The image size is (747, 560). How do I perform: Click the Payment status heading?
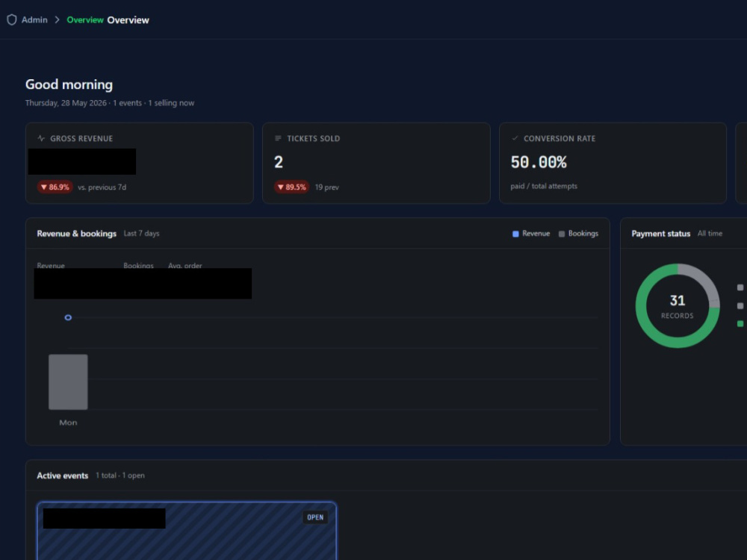point(661,233)
